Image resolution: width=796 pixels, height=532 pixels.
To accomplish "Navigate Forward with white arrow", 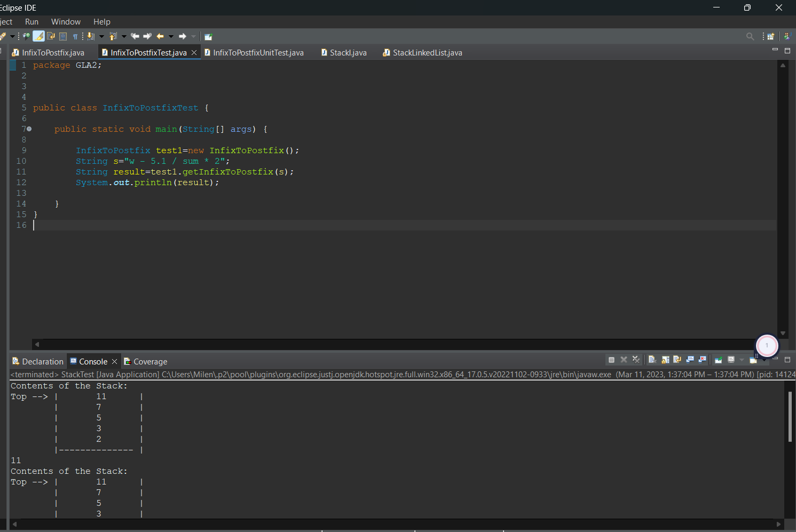I will click(183, 36).
